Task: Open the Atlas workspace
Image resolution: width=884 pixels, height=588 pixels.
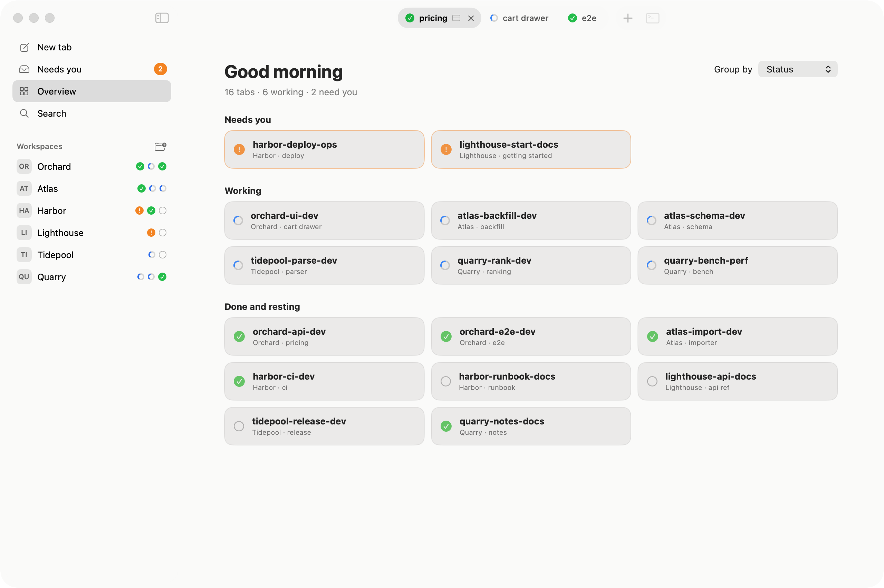Action: pyautogui.click(x=92, y=188)
